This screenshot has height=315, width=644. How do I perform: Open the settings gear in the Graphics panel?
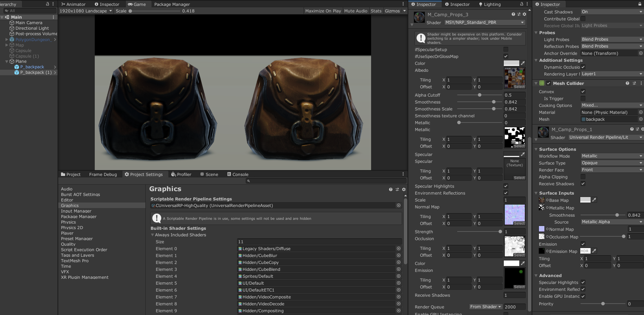coord(403,189)
